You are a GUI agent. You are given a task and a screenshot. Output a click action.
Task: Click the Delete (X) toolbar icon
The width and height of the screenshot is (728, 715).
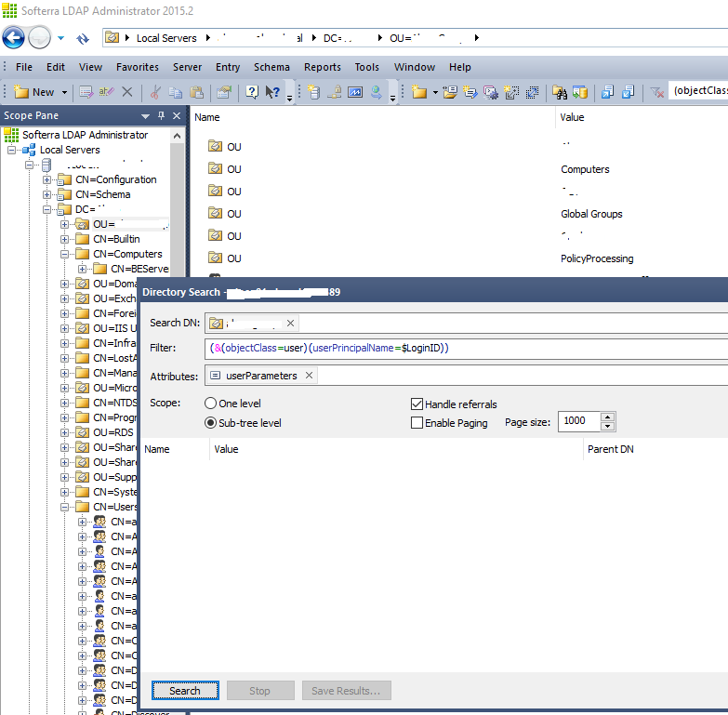[x=127, y=92]
